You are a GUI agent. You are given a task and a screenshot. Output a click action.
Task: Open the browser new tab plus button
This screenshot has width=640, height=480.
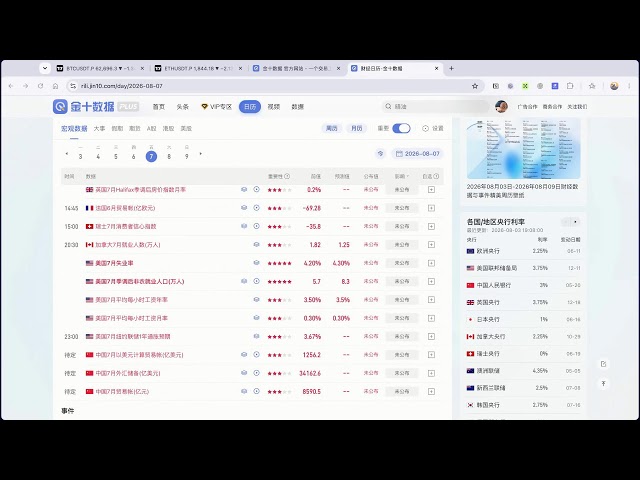(x=451, y=69)
